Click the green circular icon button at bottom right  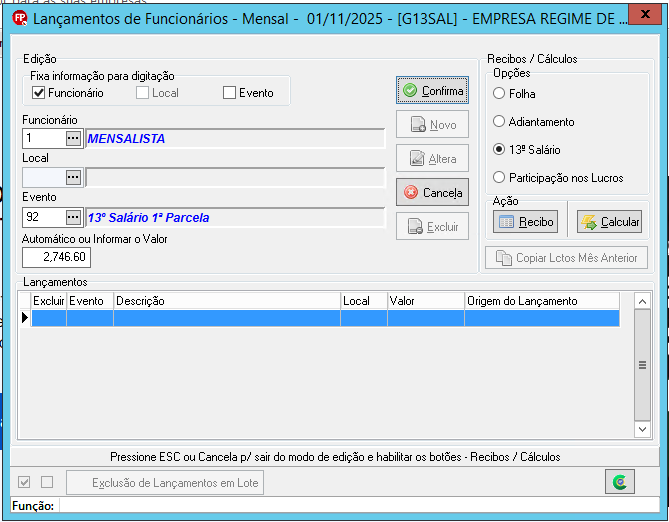point(620,482)
